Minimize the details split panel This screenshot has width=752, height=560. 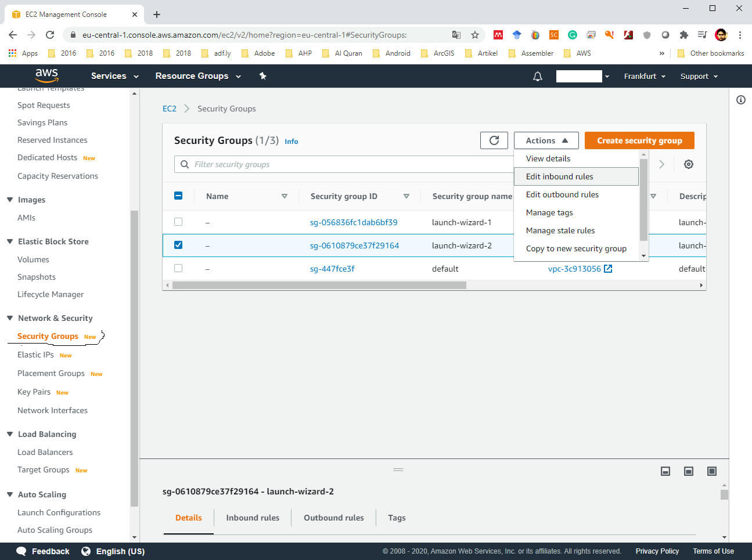[x=665, y=471]
